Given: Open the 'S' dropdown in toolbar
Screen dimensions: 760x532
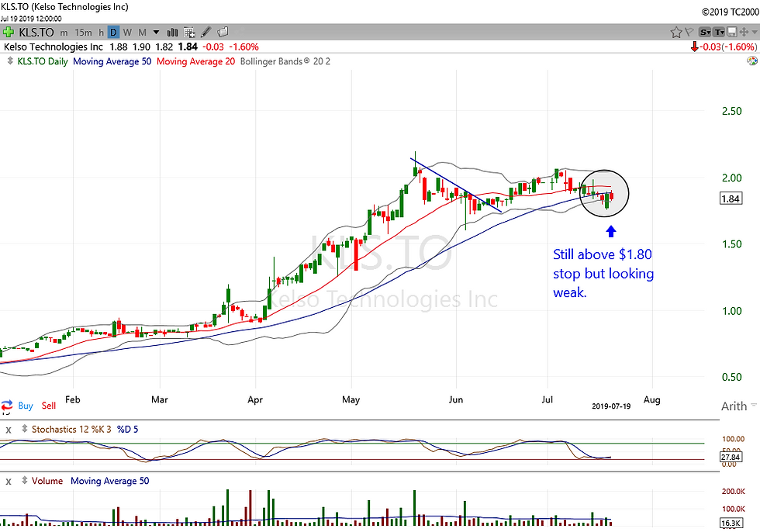Looking at the screenshot, I should [x=705, y=33].
